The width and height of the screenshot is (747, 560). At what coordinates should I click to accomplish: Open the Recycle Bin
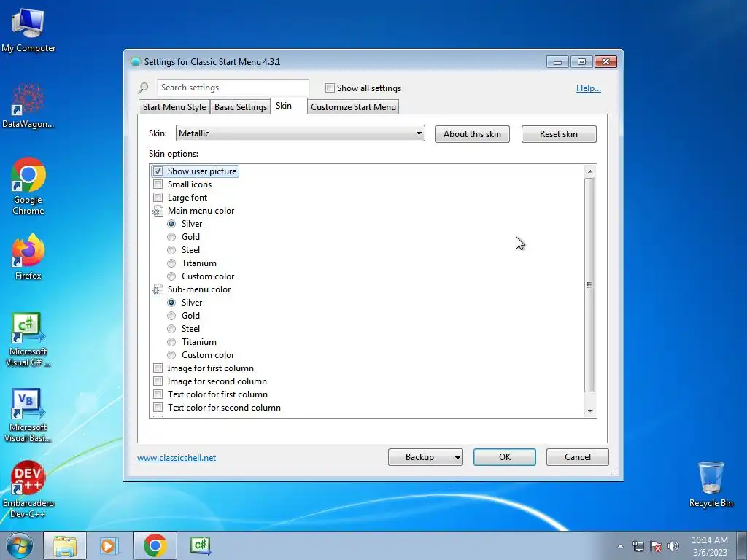711,484
